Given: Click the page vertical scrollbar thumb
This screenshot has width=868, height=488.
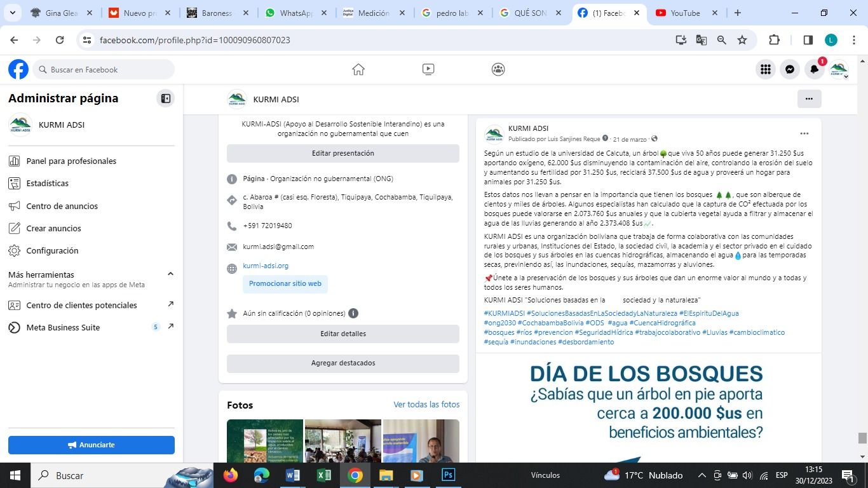Looking at the screenshot, I should [x=862, y=438].
